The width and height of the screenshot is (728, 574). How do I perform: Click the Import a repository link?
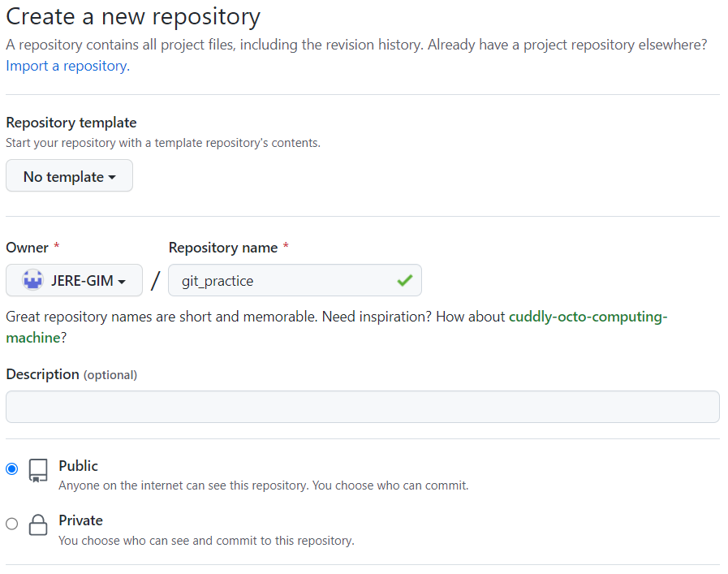coord(68,66)
